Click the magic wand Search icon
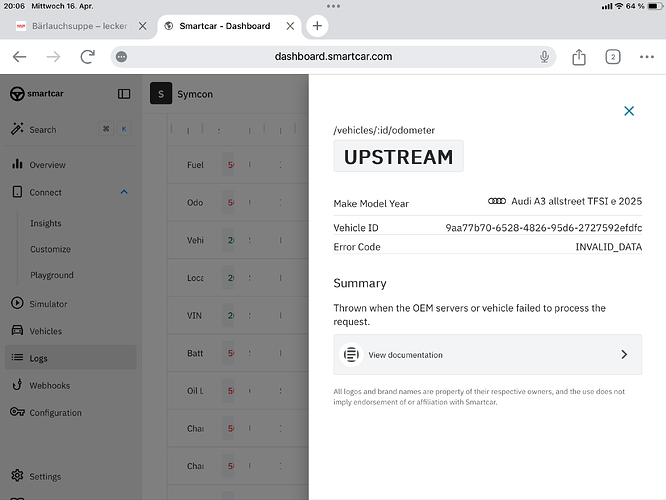 tap(17, 129)
